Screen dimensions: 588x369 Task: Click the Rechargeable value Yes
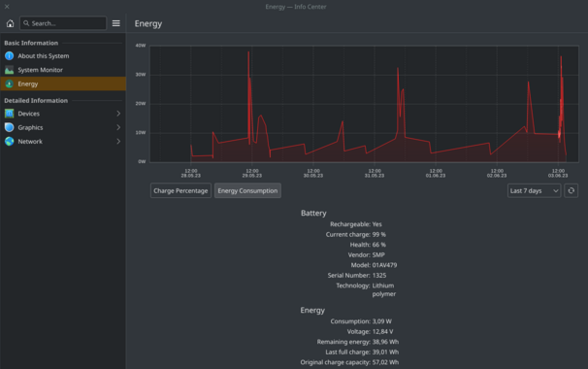376,224
